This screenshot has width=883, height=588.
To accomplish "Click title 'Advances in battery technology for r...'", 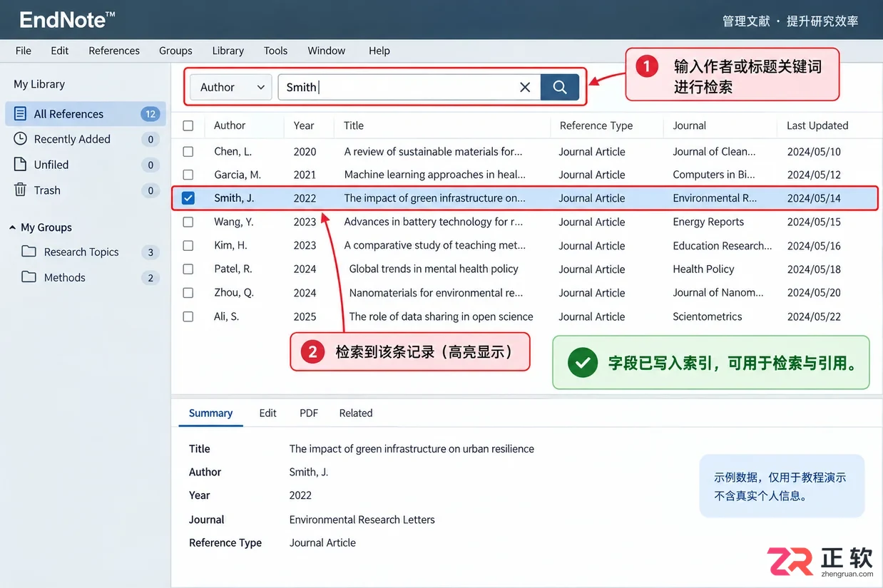I will pyautogui.click(x=433, y=222).
